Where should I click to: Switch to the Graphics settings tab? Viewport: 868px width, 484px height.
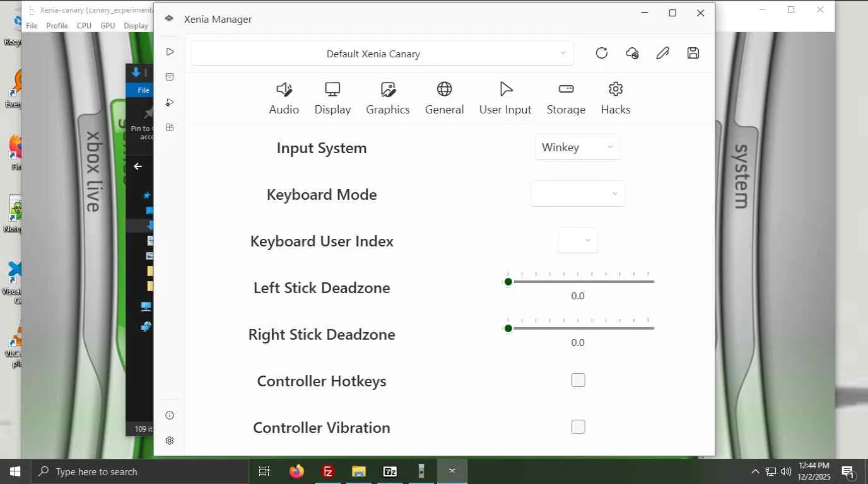click(x=388, y=98)
